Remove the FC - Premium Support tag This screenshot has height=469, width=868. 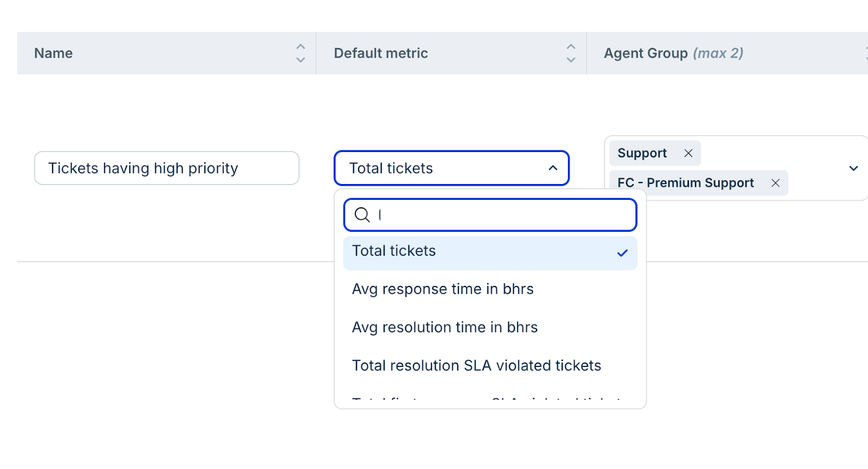(x=775, y=183)
